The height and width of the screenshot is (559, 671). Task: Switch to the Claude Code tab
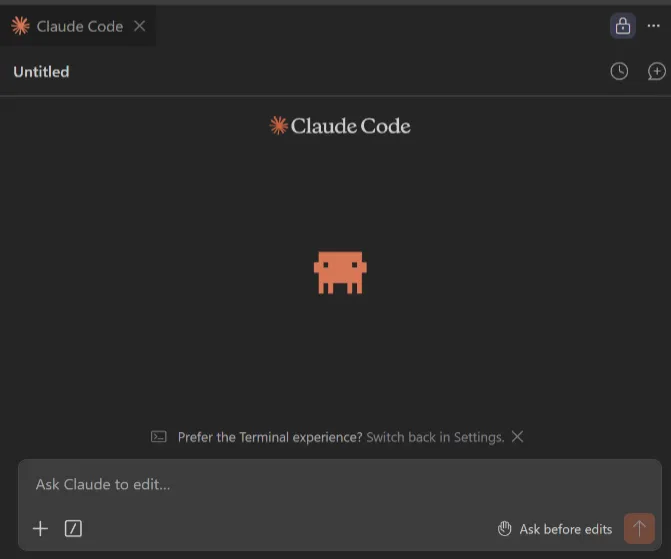point(77,26)
